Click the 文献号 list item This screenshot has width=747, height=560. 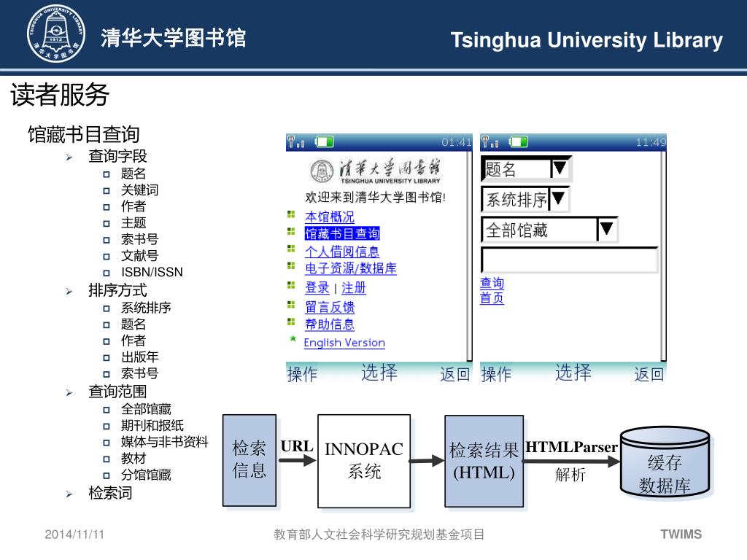pyautogui.click(x=139, y=256)
